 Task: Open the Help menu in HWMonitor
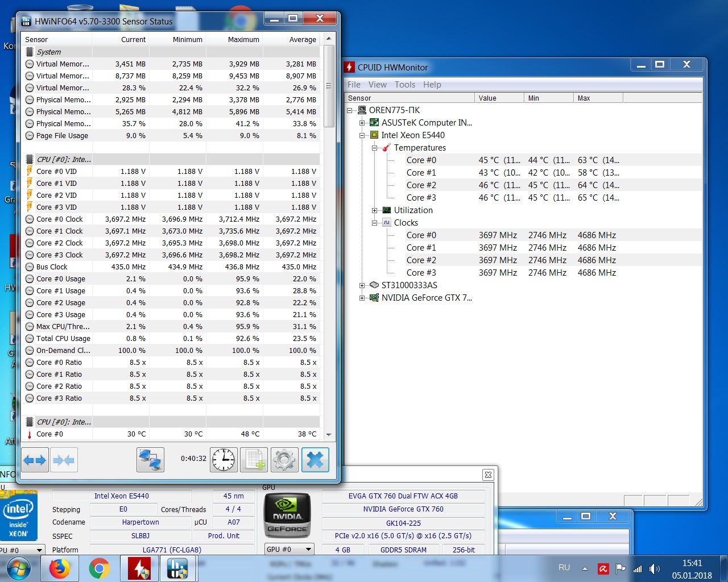432,85
